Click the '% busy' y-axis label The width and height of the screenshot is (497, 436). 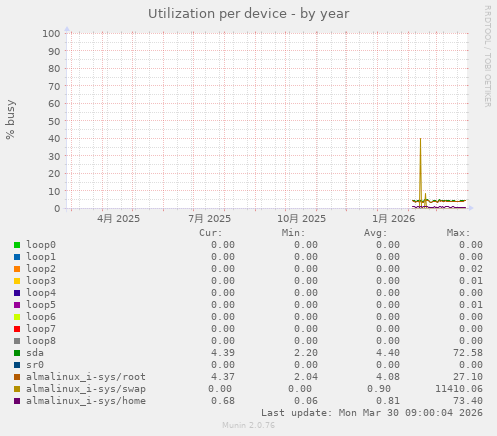point(10,119)
